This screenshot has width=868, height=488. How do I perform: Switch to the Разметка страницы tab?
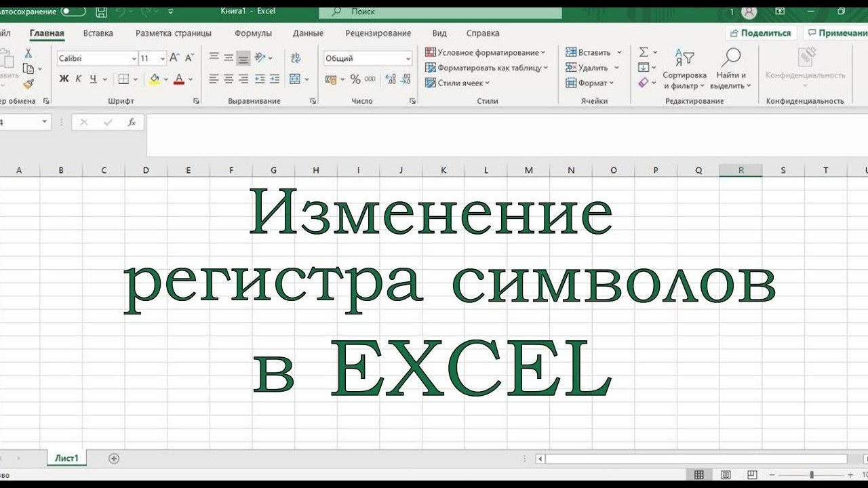pos(174,33)
